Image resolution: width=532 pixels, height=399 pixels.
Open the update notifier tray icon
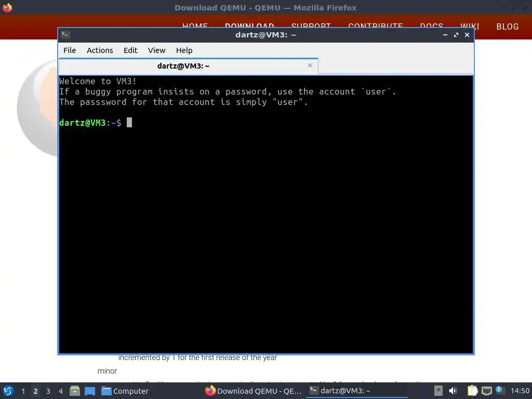tap(499, 390)
